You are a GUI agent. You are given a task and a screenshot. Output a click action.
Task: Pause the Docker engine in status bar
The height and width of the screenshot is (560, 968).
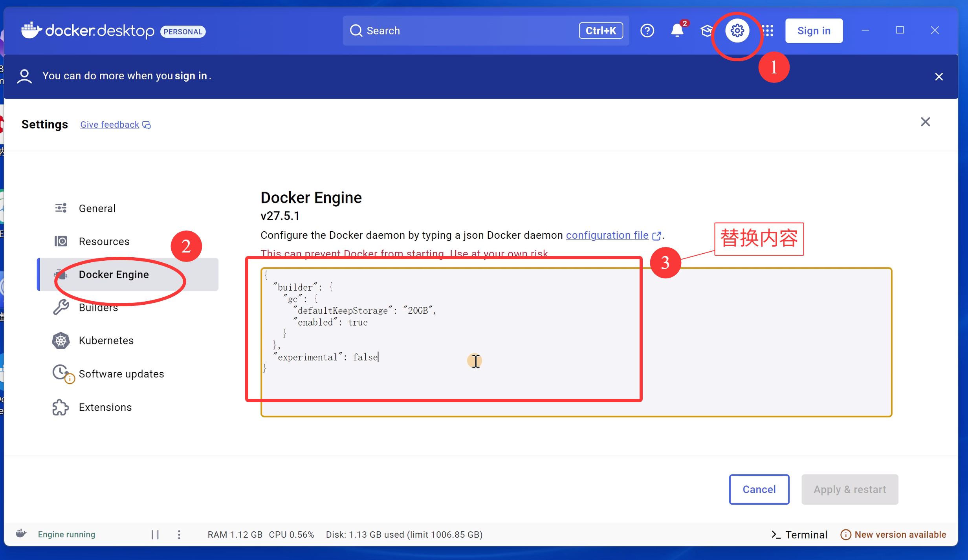tap(155, 534)
